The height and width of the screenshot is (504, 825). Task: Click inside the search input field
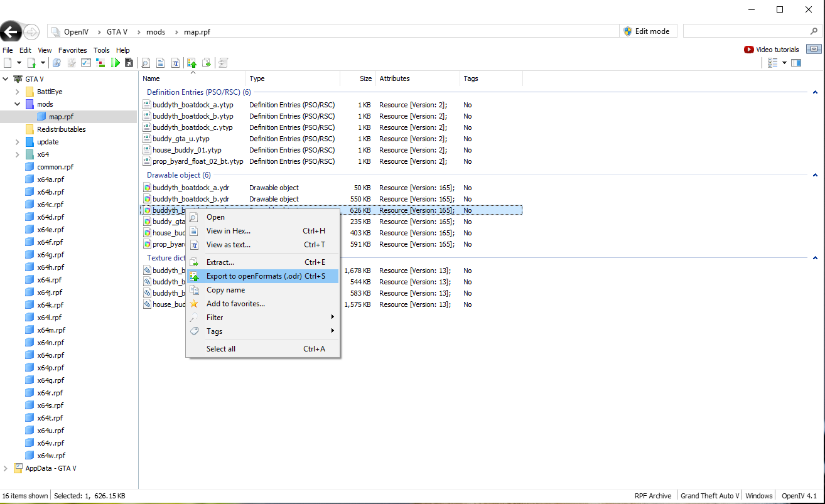744,31
